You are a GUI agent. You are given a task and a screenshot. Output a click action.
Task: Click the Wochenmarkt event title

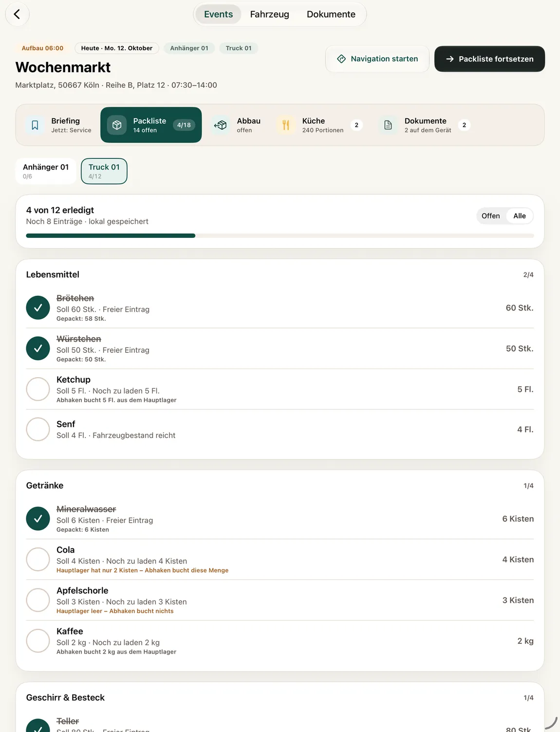point(63,67)
